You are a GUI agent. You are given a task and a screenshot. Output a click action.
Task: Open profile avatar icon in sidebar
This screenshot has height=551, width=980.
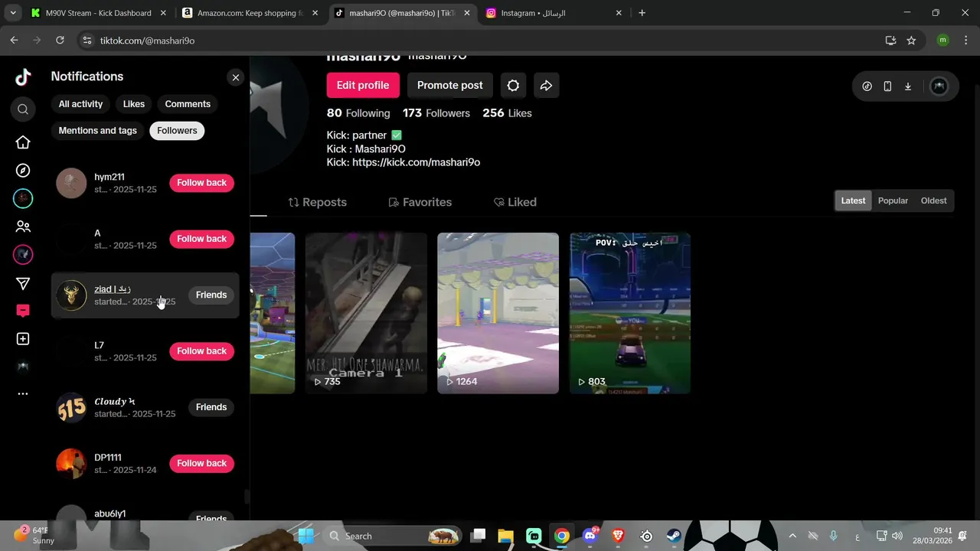point(23,367)
